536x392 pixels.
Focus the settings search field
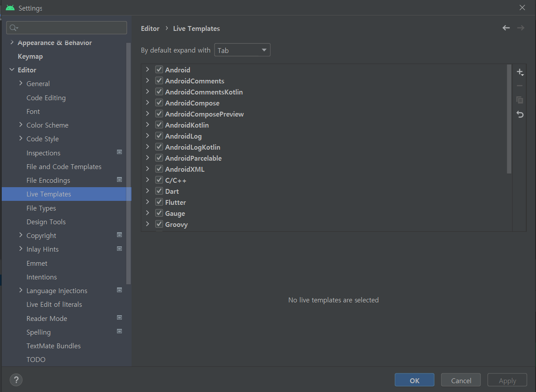coord(67,28)
